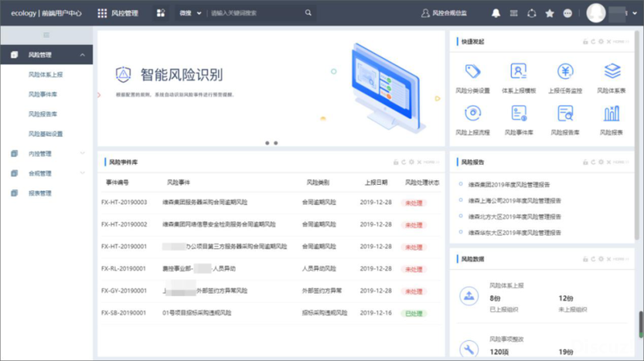The height and width of the screenshot is (361, 644).
Task: Click the notification bell icon
Action: (x=496, y=13)
